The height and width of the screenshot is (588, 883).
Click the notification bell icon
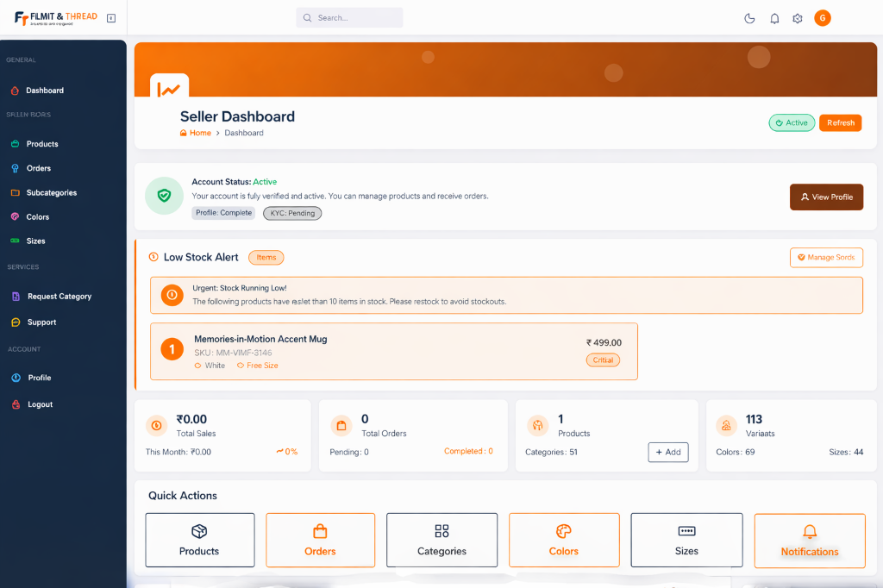point(773,17)
